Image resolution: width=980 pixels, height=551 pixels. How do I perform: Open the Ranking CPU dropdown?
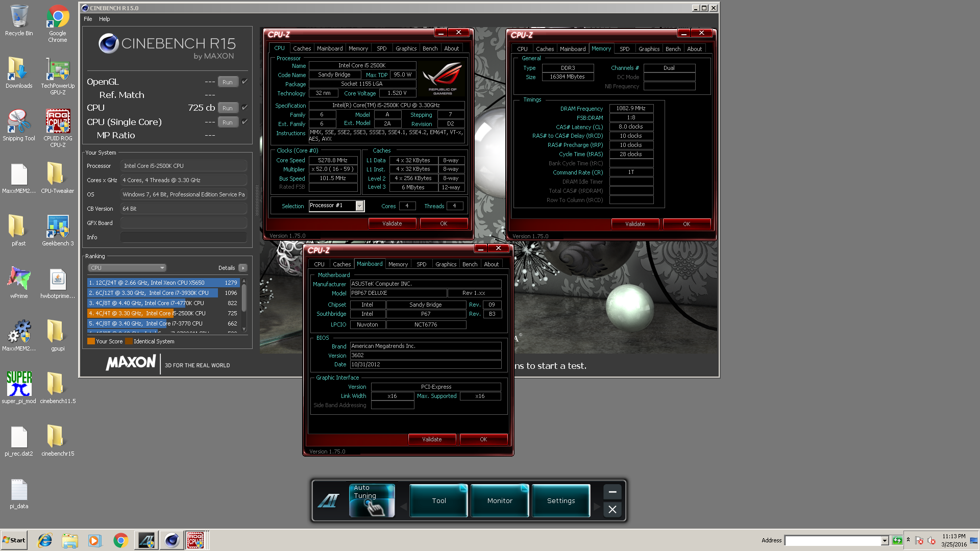[x=127, y=268]
